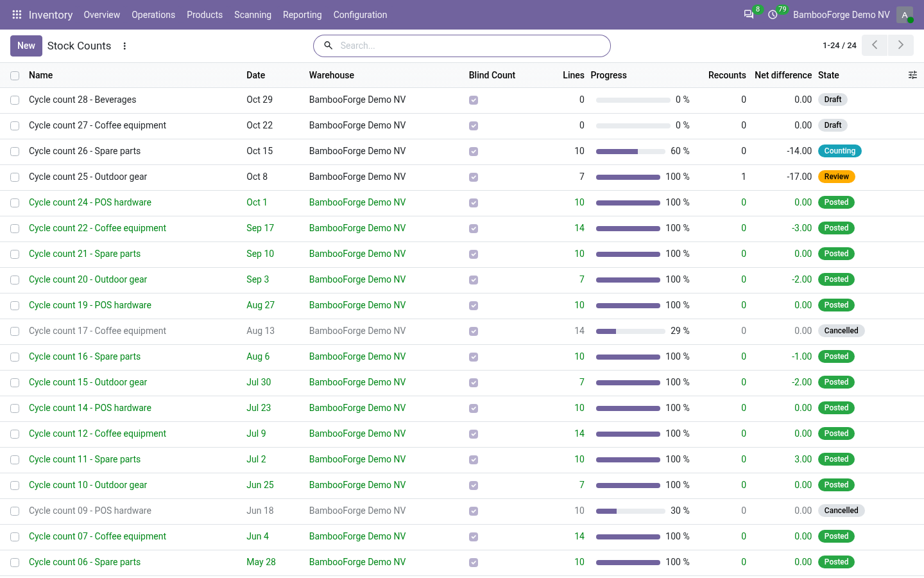The height and width of the screenshot is (578, 924).
Task: Click the Review state badge
Action: pyautogui.click(x=837, y=177)
